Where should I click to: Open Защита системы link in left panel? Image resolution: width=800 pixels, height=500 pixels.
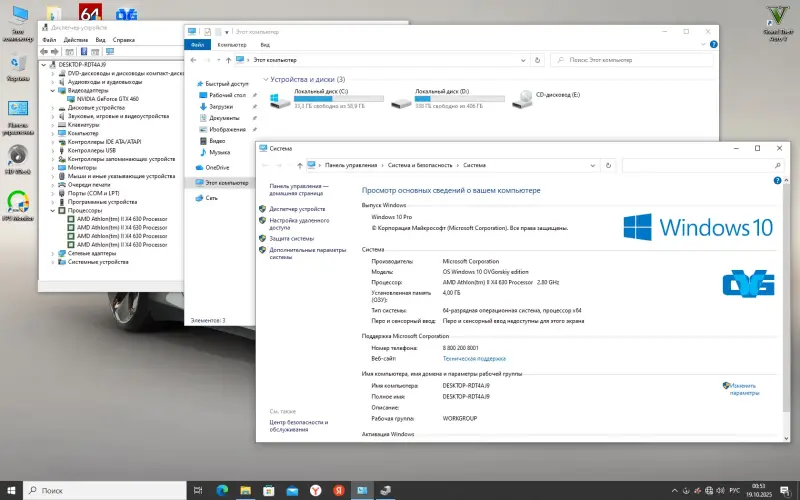[291, 239]
